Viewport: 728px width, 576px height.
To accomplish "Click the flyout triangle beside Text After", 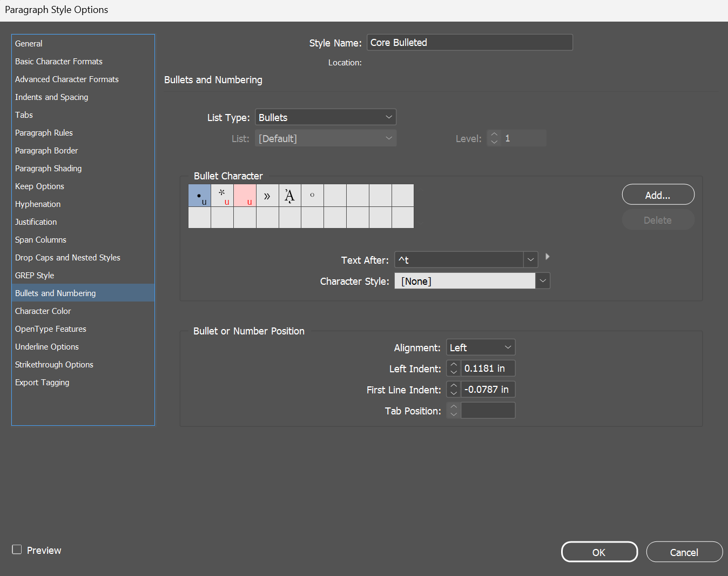I will 547,257.
